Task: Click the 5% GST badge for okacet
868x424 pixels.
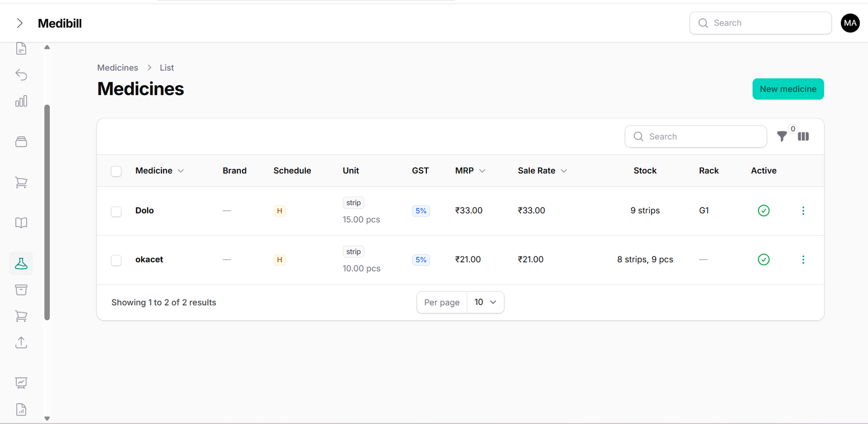Action: tap(421, 260)
